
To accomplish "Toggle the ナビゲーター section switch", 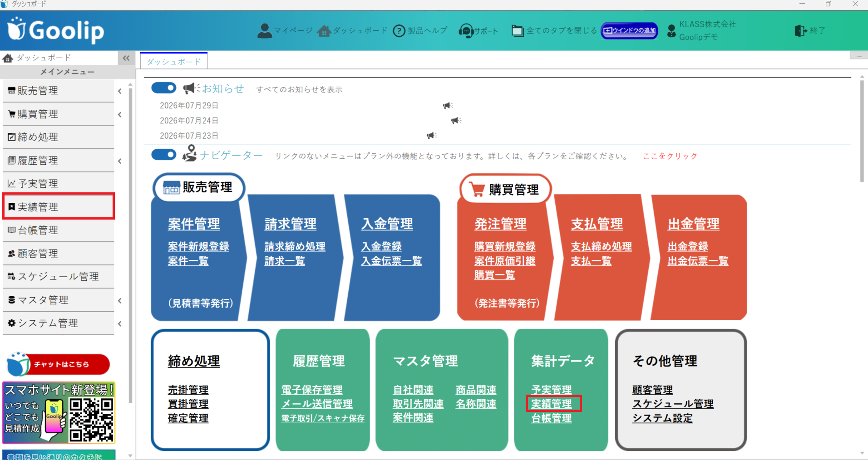I will [164, 155].
